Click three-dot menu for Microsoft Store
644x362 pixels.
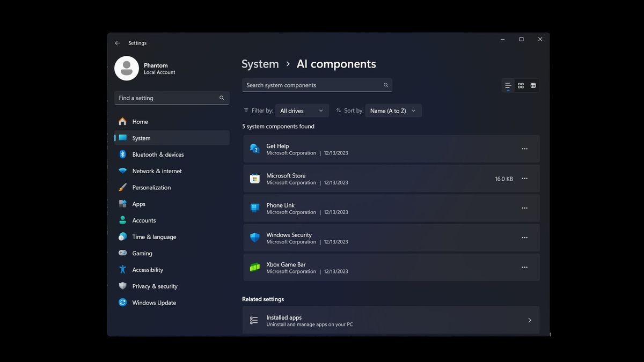tap(524, 179)
